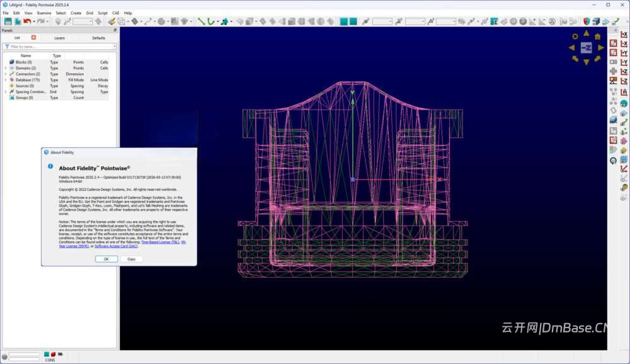Open the CAE menu

pyautogui.click(x=116, y=13)
